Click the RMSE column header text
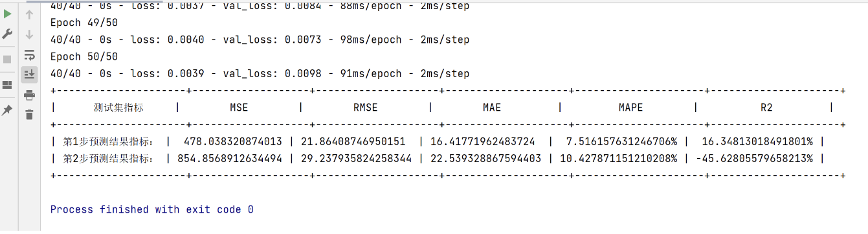The width and height of the screenshot is (868, 234). coord(365,108)
